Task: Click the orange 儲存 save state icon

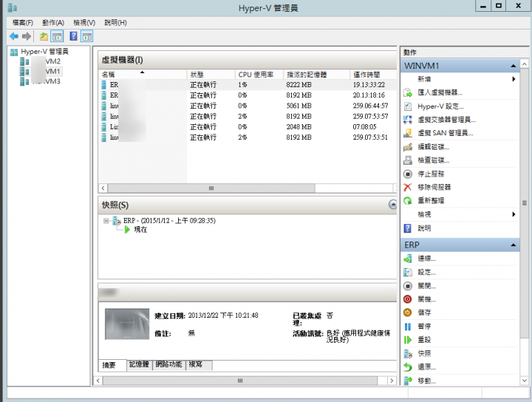Action: point(407,313)
